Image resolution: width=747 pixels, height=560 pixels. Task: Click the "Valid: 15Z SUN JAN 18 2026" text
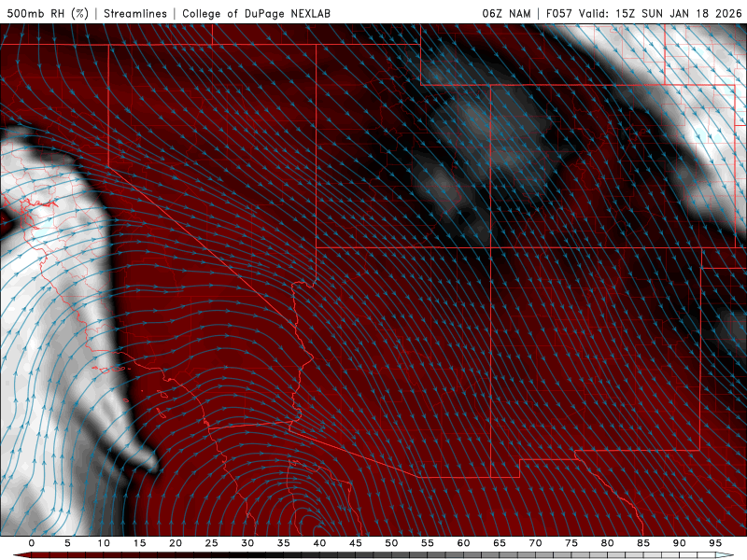click(661, 13)
